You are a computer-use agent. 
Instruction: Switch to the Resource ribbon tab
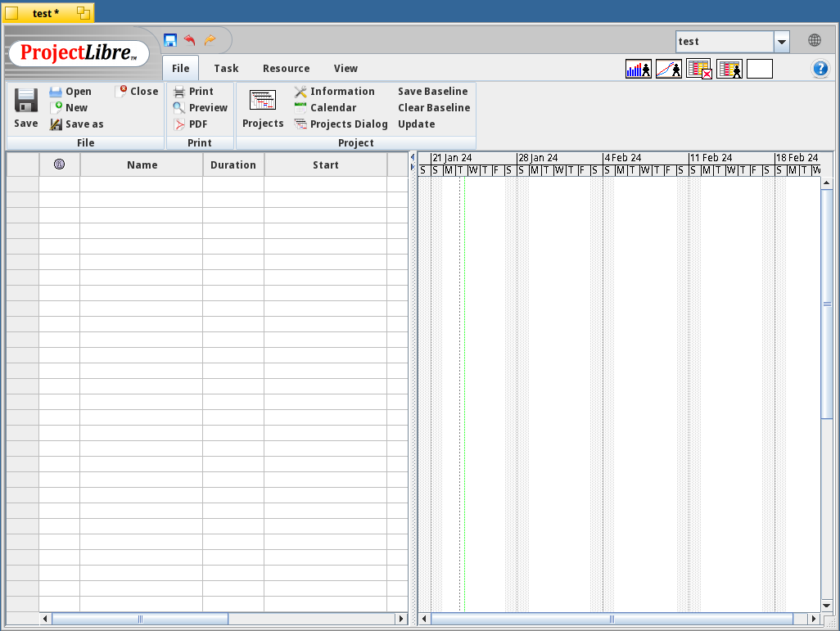point(286,68)
